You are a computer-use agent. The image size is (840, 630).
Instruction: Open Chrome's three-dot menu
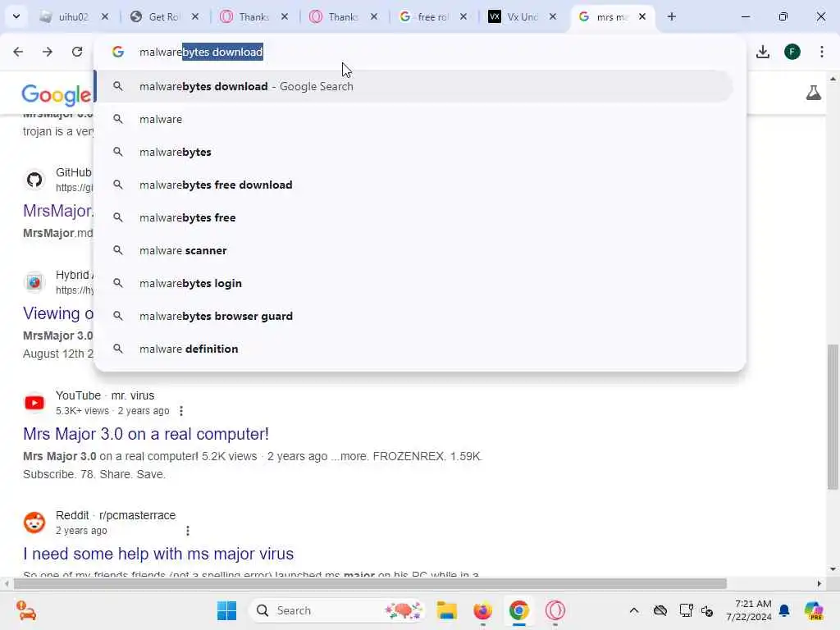point(822,52)
